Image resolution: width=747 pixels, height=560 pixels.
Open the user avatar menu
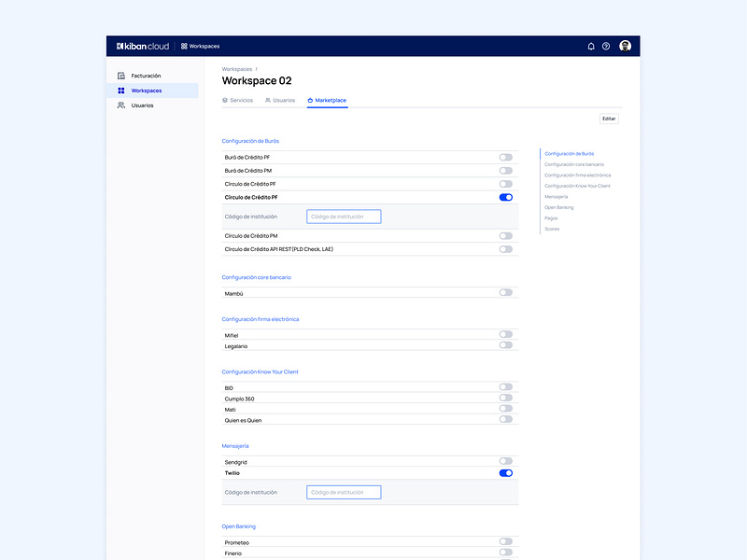(x=625, y=46)
